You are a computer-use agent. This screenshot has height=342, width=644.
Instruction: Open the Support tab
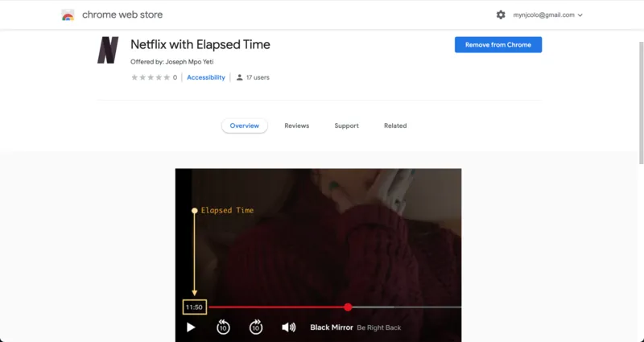point(346,126)
